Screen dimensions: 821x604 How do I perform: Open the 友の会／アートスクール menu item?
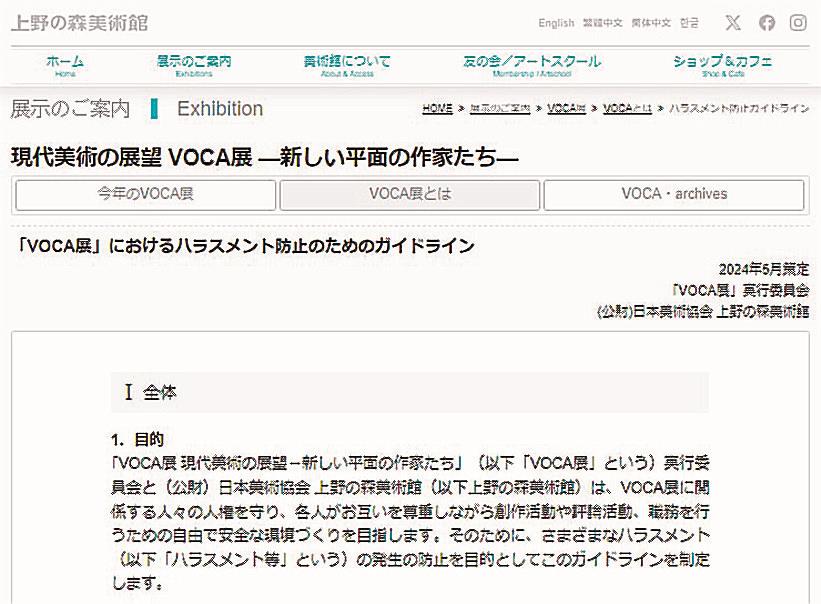pyautogui.click(x=535, y=64)
